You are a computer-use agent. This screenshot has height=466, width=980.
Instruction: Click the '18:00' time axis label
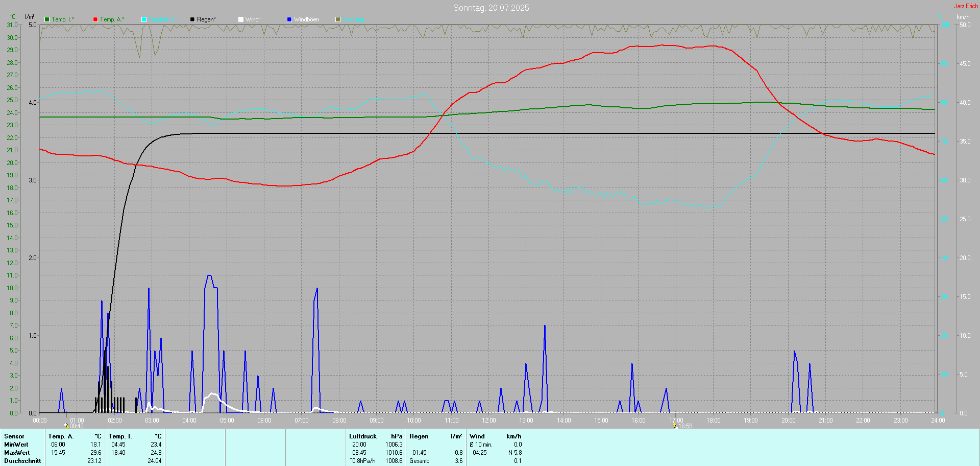714,421
